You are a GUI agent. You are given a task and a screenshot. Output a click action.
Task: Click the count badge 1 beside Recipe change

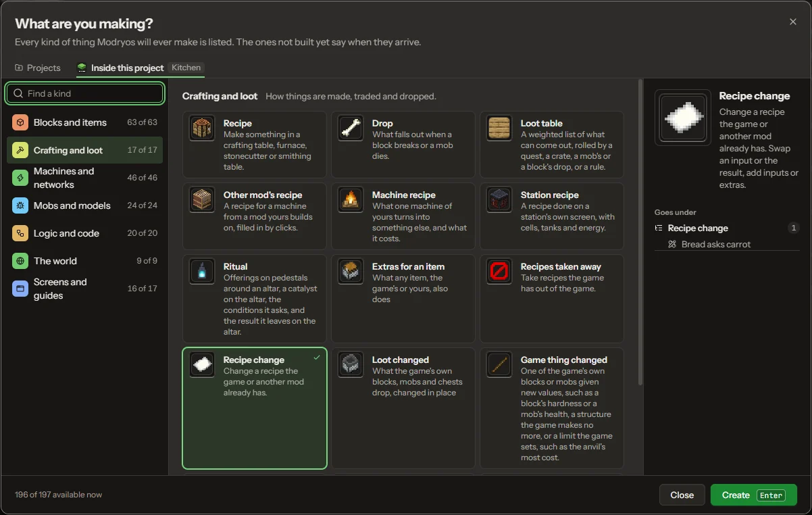[794, 228]
